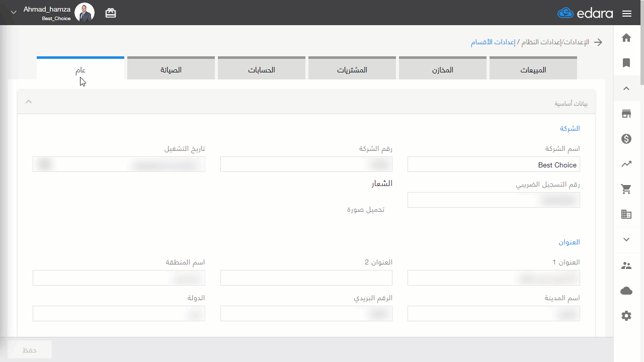The width and height of the screenshot is (644, 362).
Task: Click the الرقم البريدي input field
Action: 306,314
